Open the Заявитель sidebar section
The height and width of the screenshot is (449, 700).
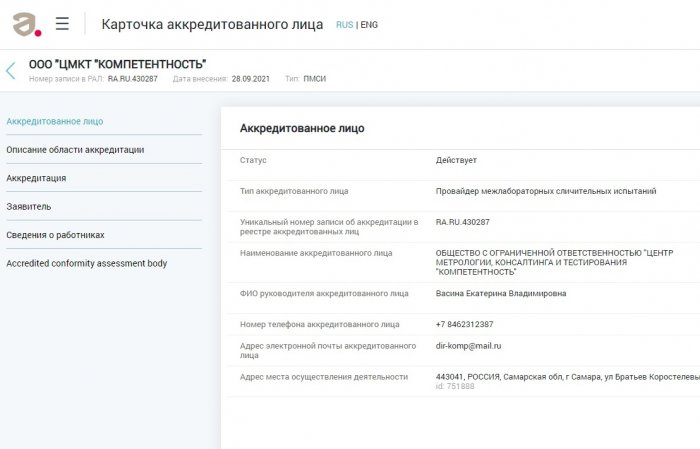click(29, 207)
